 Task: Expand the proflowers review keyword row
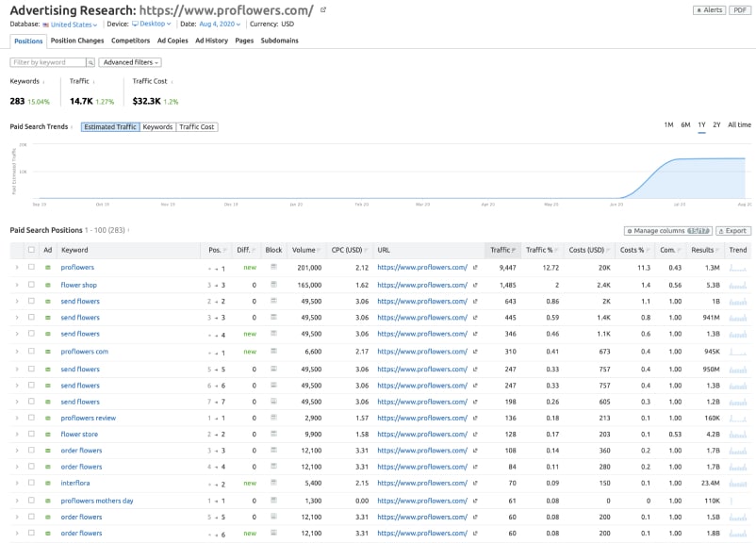coord(17,419)
